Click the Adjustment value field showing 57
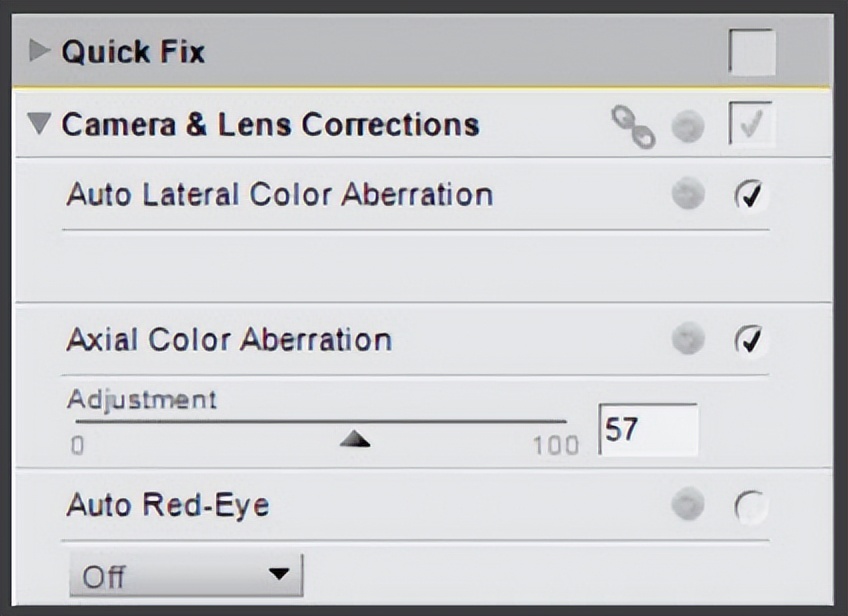The image size is (848, 616). [648, 430]
